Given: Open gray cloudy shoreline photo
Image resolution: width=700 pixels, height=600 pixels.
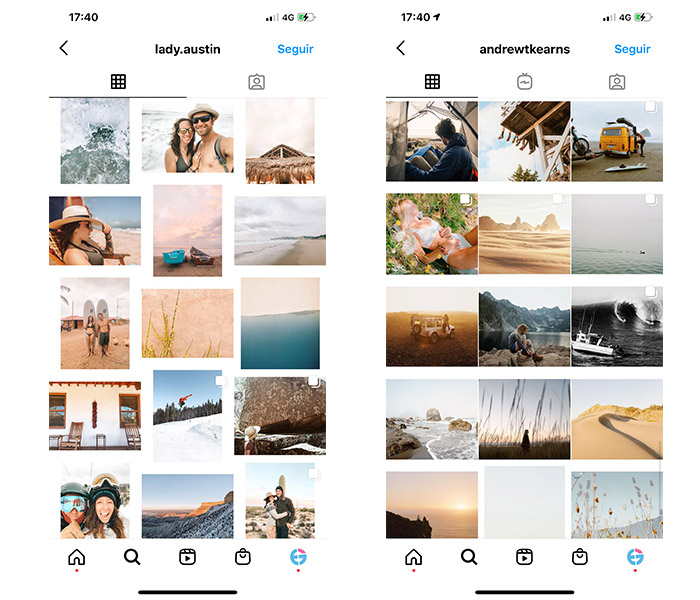Looking at the screenshot, I should pos(280,231).
